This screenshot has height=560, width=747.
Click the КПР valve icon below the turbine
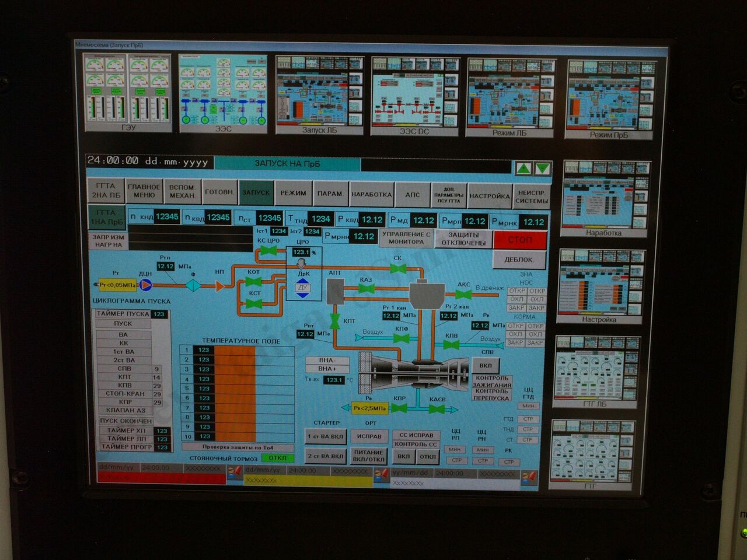[x=399, y=409]
